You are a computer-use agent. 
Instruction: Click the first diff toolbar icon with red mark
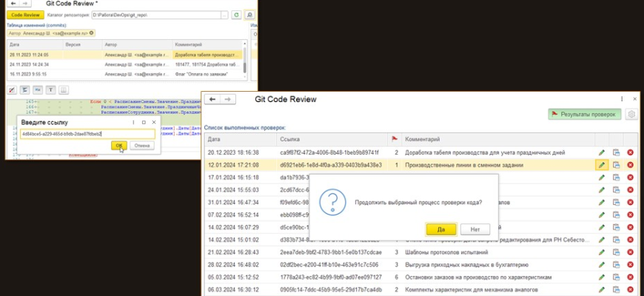click(12, 90)
